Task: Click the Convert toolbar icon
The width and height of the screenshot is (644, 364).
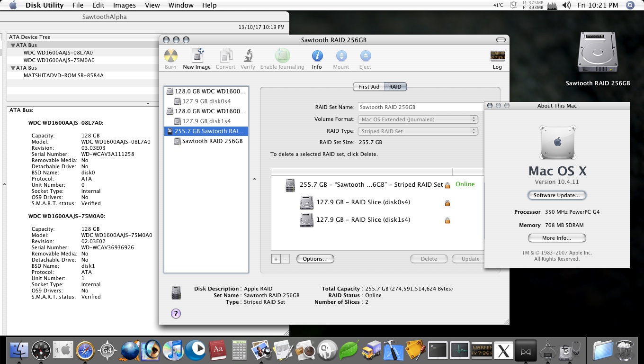Action: [x=225, y=56]
